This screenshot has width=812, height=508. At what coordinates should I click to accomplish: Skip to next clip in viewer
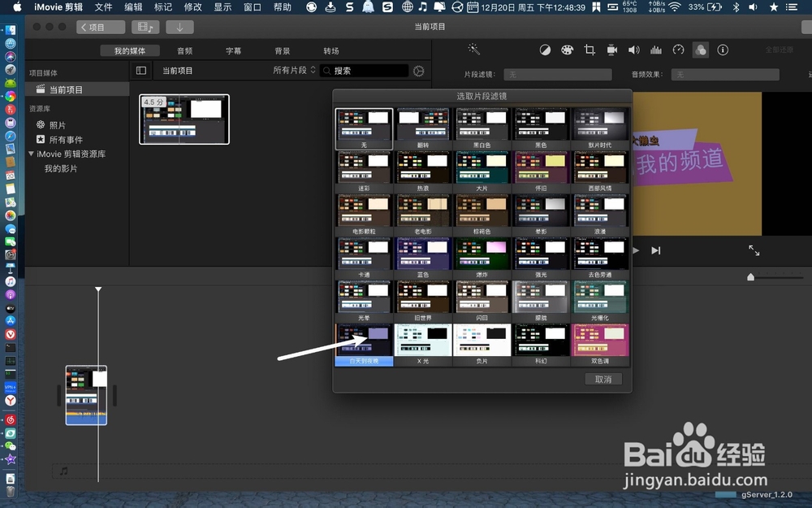point(655,250)
